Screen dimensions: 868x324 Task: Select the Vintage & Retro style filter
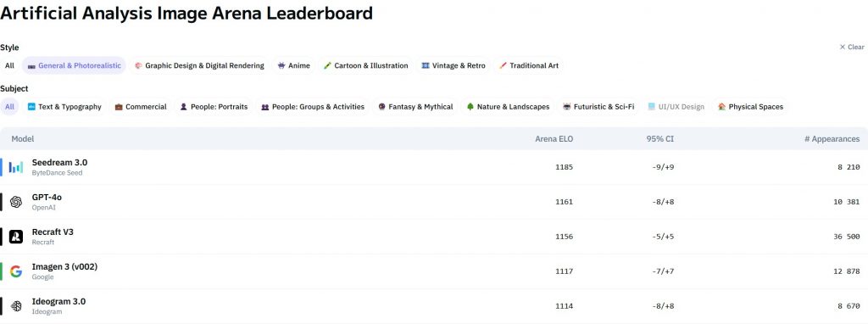point(453,65)
